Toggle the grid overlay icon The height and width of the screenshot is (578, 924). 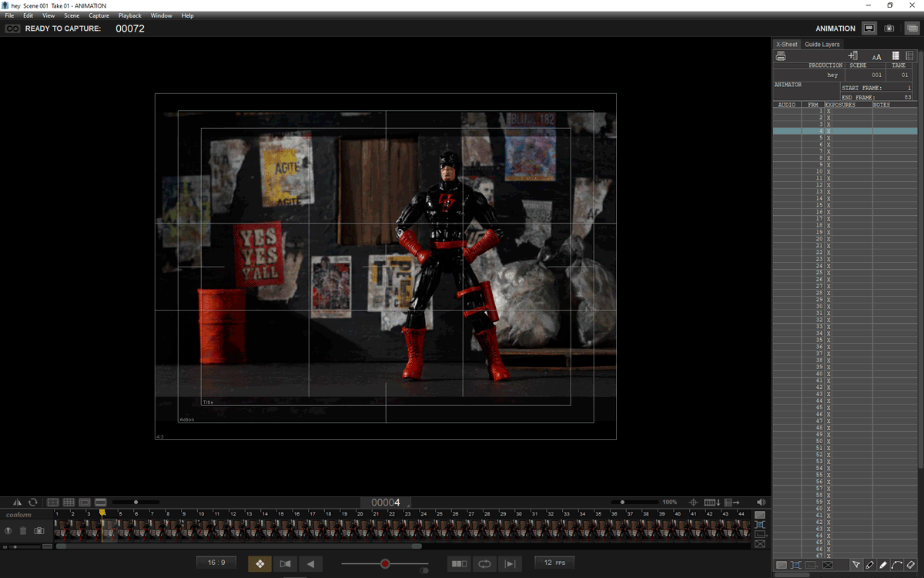pos(69,502)
